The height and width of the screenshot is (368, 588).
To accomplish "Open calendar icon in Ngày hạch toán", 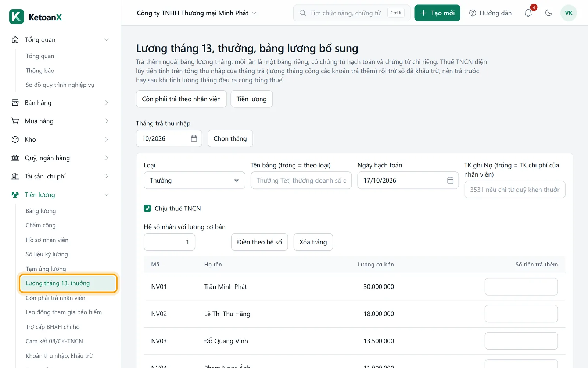I will click(x=450, y=180).
